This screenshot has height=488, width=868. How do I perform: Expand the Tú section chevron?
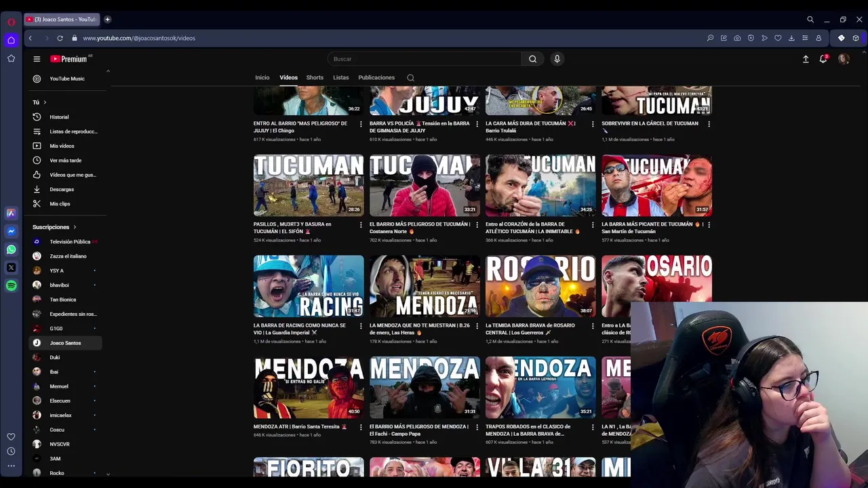[45, 102]
